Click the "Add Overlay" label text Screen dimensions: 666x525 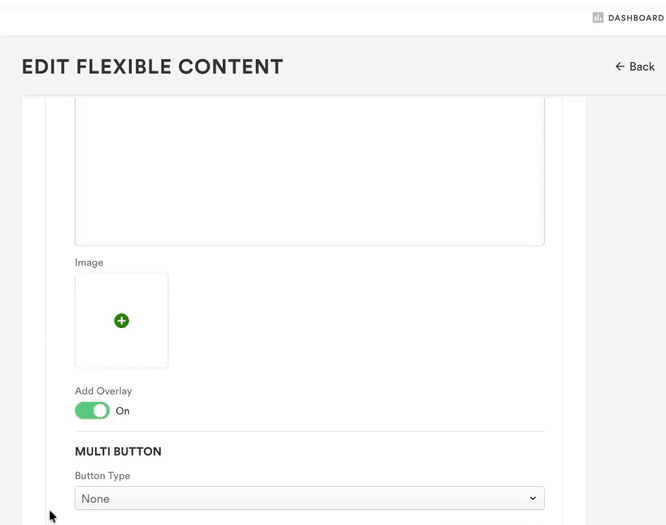click(103, 391)
